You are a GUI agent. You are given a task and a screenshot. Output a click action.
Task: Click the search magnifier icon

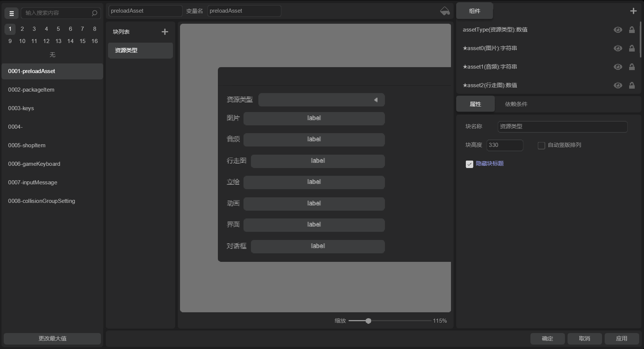tap(94, 13)
